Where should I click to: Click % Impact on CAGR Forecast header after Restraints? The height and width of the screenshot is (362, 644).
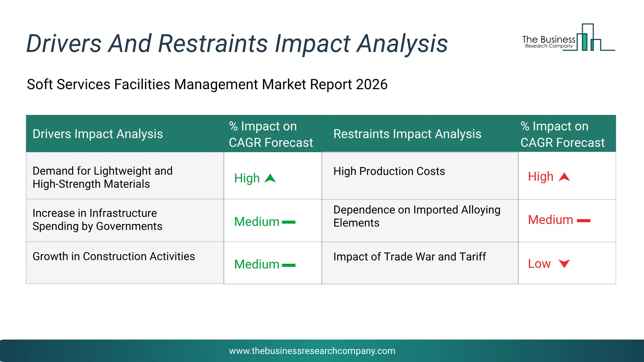pyautogui.click(x=562, y=134)
